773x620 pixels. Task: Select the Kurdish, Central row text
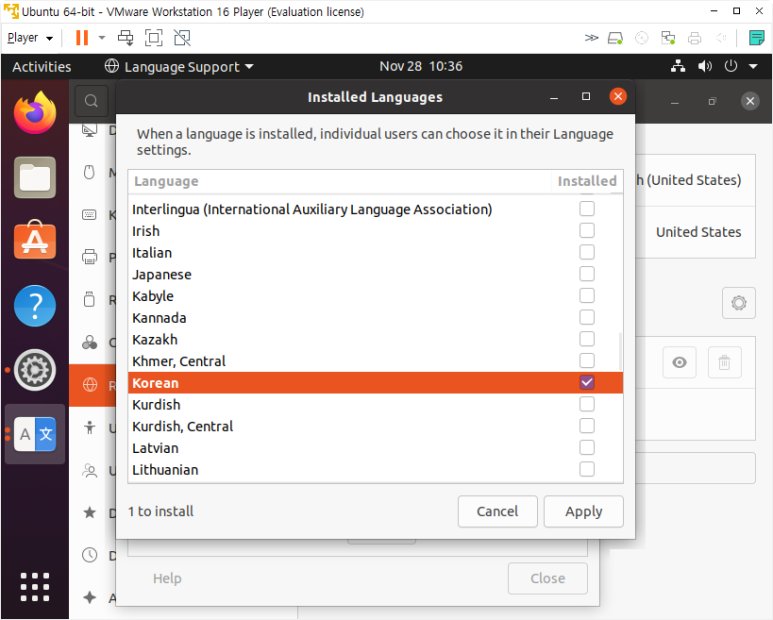pyautogui.click(x=182, y=426)
